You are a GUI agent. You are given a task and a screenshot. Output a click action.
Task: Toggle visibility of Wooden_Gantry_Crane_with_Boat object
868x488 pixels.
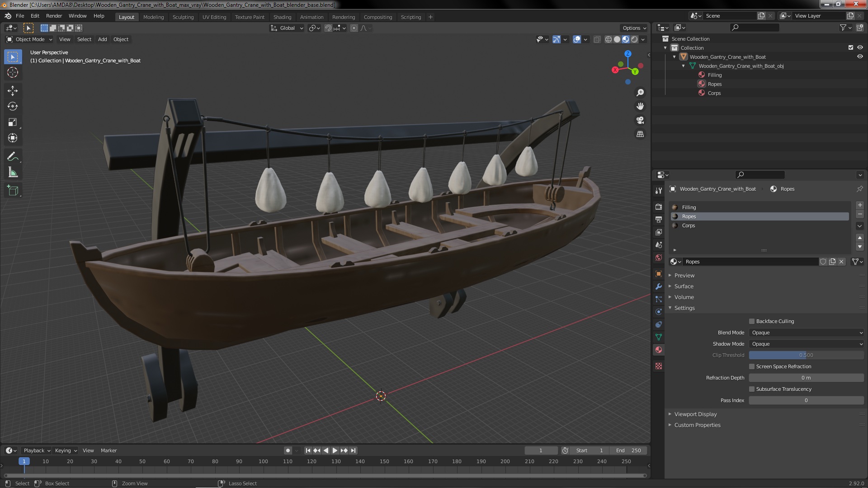[x=860, y=57]
